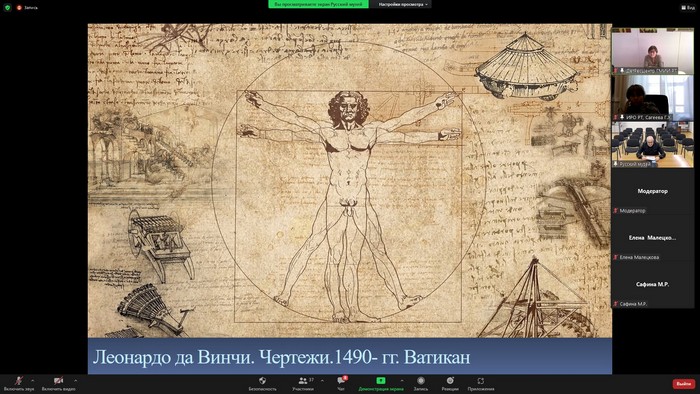Expand video options chevron beside camera
The width and height of the screenshot is (700, 394).
75,381
